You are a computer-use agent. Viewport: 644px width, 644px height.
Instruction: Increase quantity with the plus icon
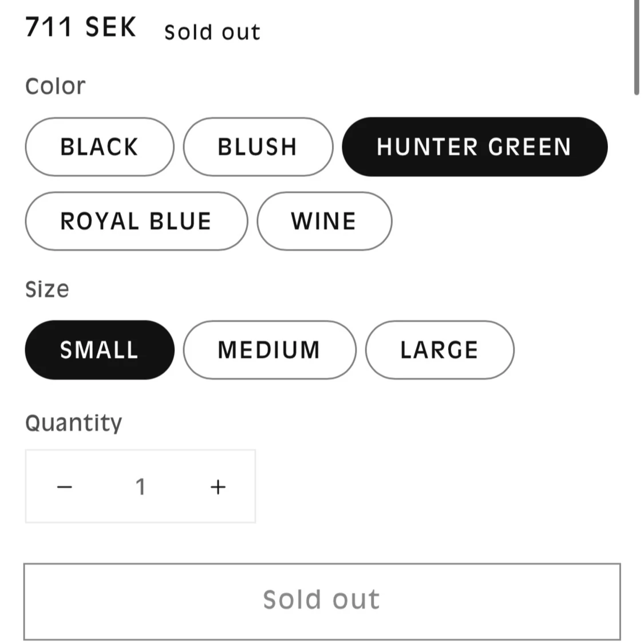218,487
